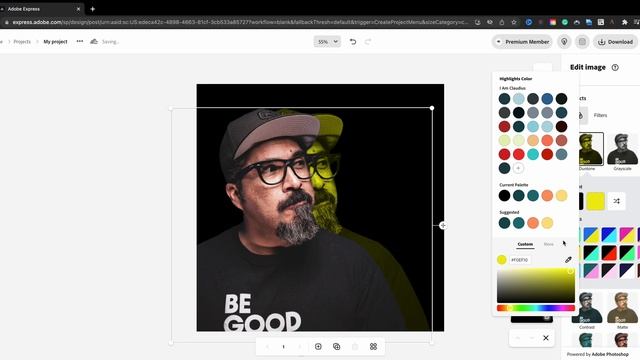Undo the last edit in the toolbar
This screenshot has width=640, height=360.
coord(353,42)
